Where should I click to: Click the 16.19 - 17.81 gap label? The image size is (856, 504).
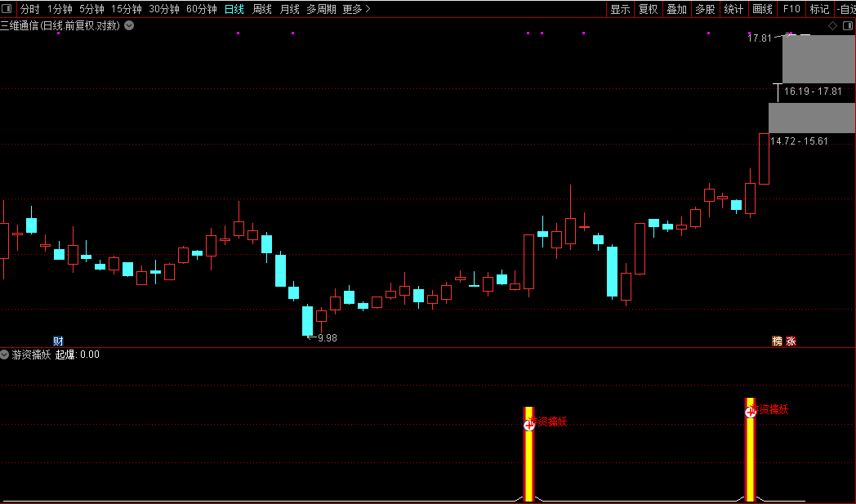813,91
